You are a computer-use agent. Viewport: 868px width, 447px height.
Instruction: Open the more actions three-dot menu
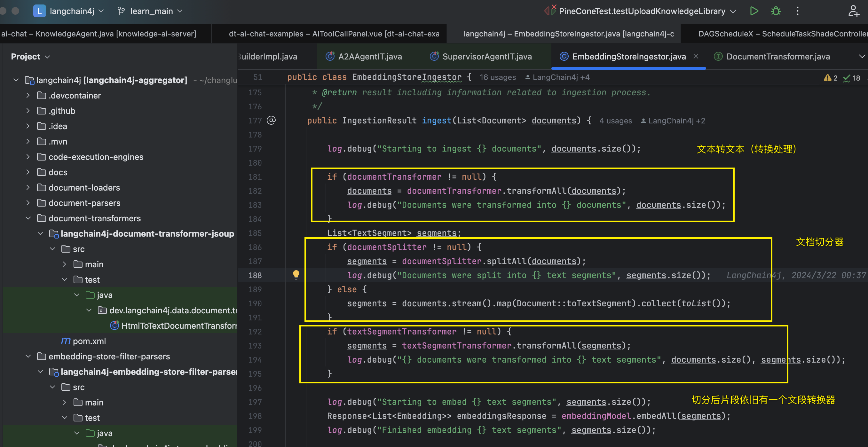pos(797,11)
